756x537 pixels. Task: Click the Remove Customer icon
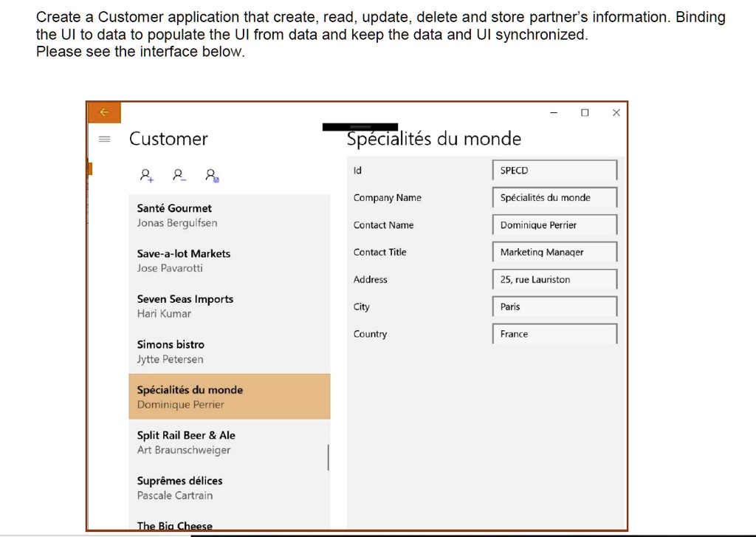point(178,174)
